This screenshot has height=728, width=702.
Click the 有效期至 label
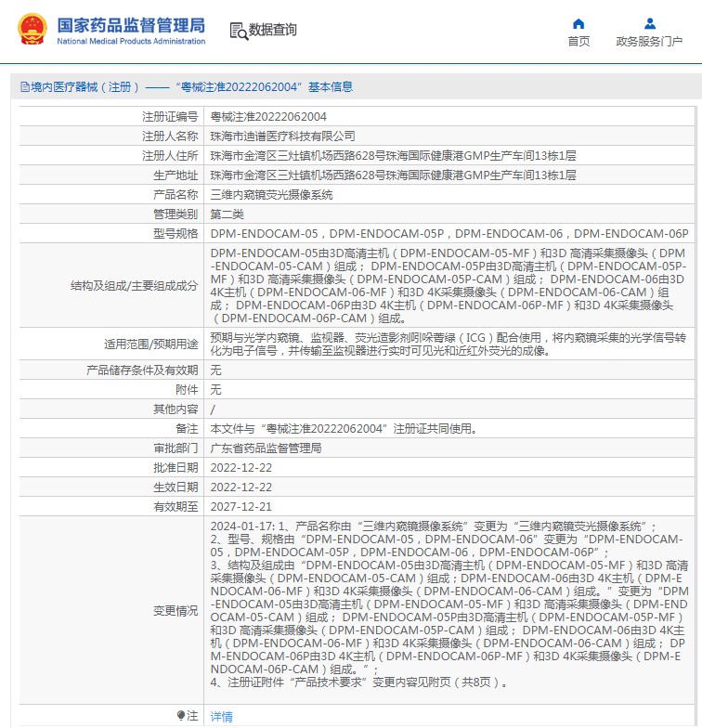[175, 507]
